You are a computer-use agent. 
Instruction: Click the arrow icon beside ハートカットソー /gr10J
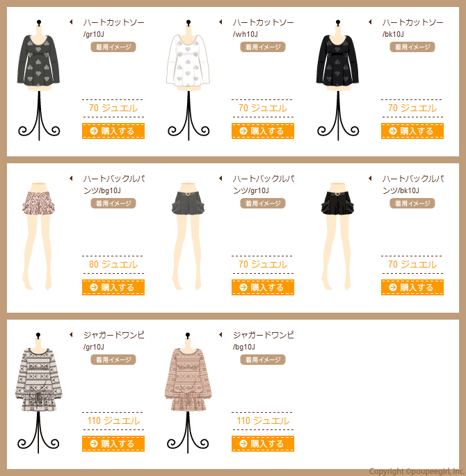(x=71, y=22)
